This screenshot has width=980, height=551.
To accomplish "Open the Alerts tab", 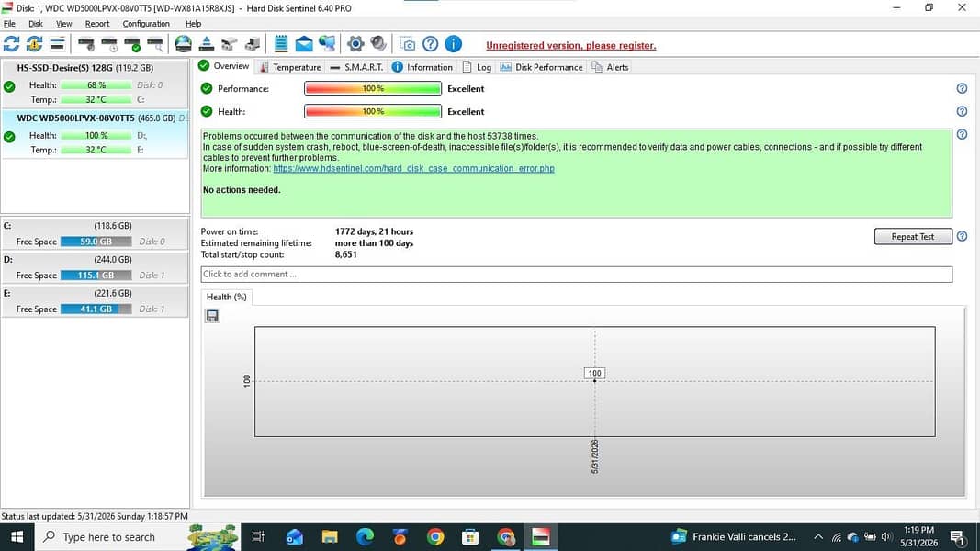I will 610,67.
